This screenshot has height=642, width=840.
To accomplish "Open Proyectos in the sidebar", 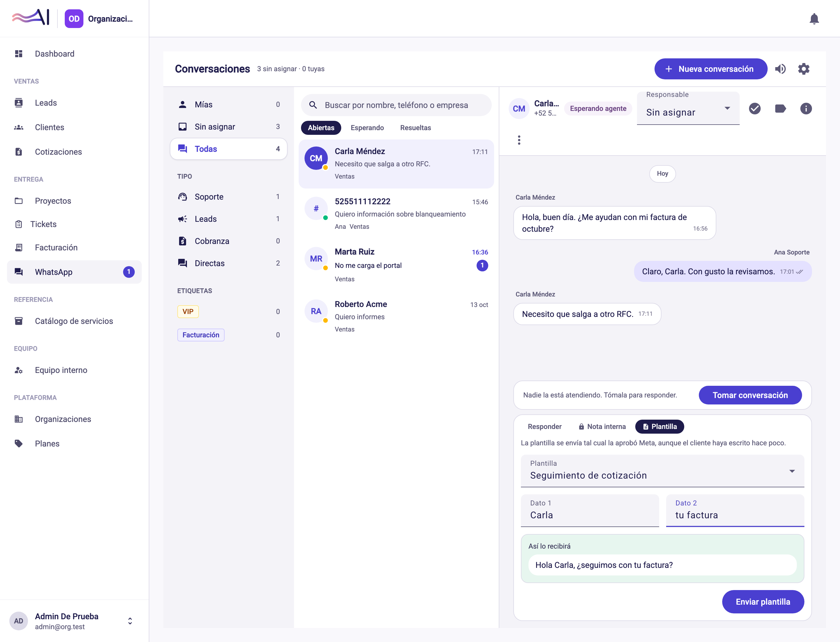I will click(x=74, y=201).
